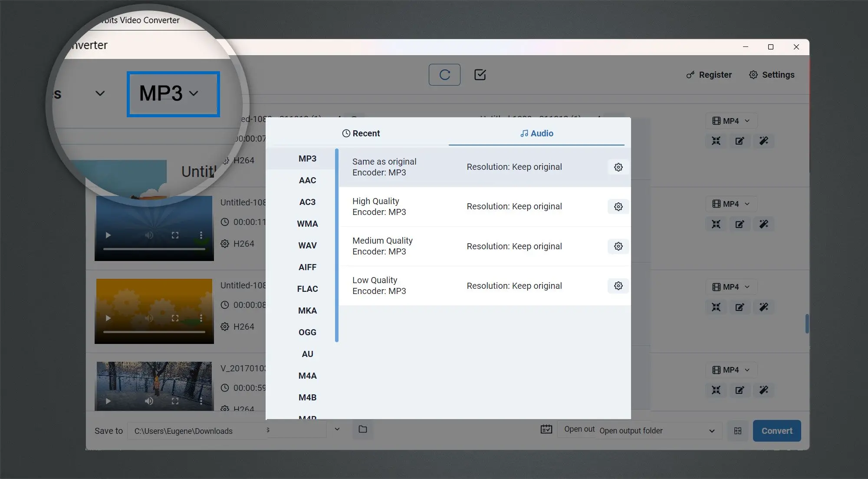
Task: Click the scissors icon for second video
Action: pyautogui.click(x=716, y=224)
